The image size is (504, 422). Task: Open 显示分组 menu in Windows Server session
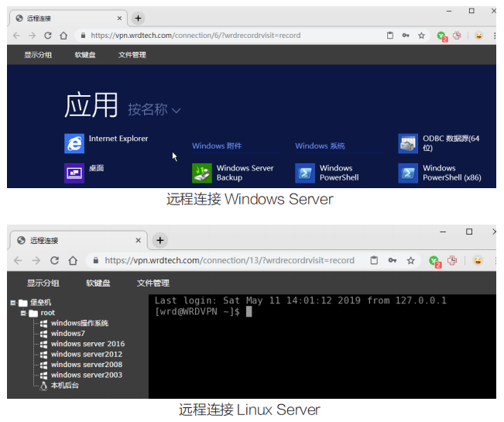[38, 55]
